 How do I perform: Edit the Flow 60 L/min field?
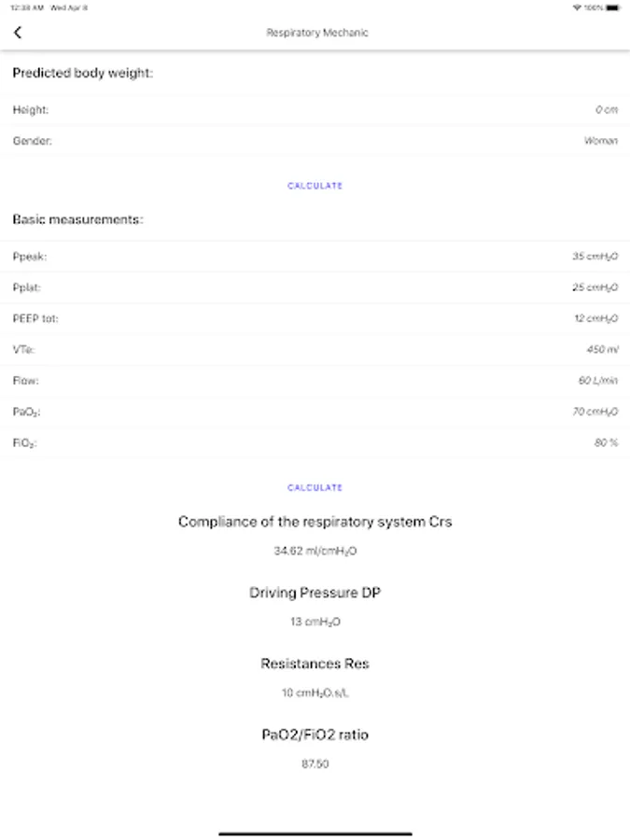click(x=597, y=381)
